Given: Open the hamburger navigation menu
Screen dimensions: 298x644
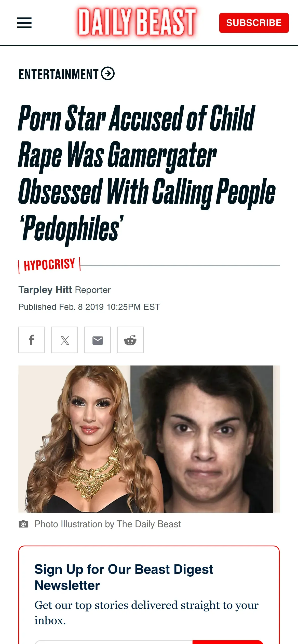Looking at the screenshot, I should pos(24,23).
